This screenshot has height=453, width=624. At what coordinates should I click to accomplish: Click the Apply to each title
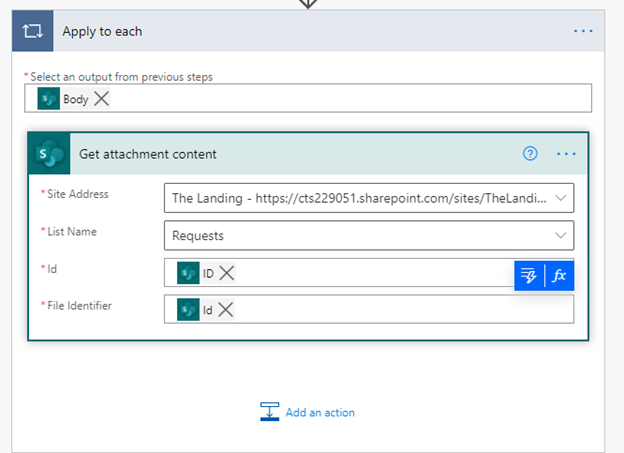(x=102, y=31)
